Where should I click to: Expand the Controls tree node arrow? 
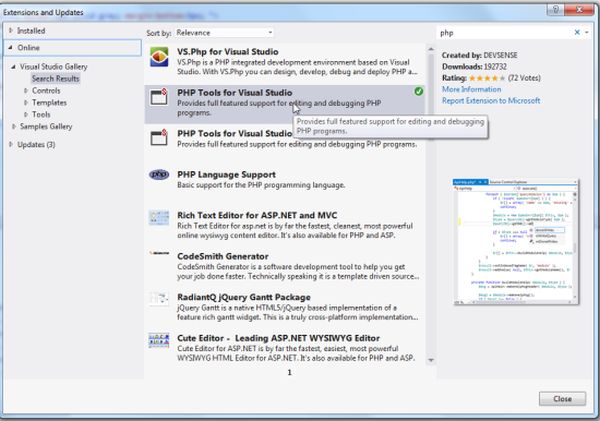26,91
